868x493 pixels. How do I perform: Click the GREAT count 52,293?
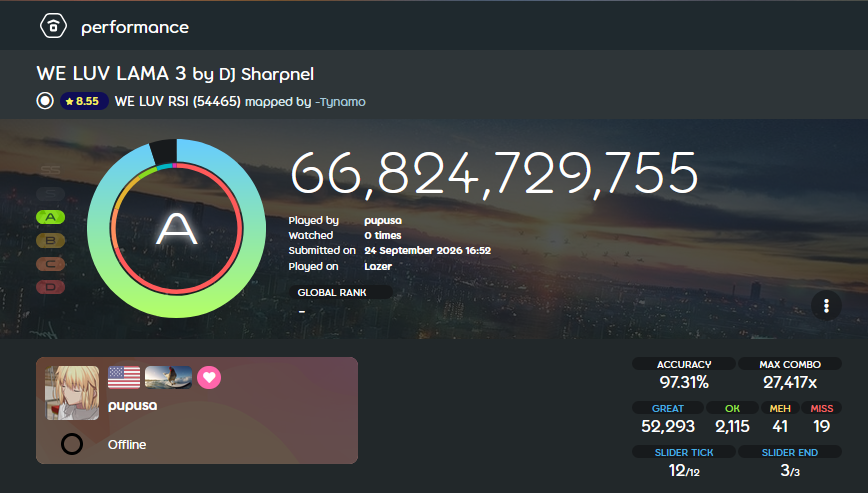click(668, 426)
